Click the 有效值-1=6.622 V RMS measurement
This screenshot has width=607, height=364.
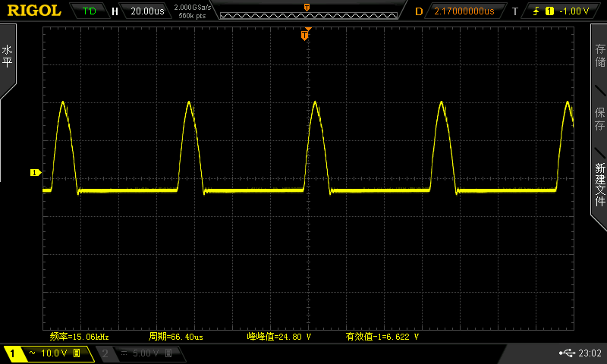coord(382,337)
